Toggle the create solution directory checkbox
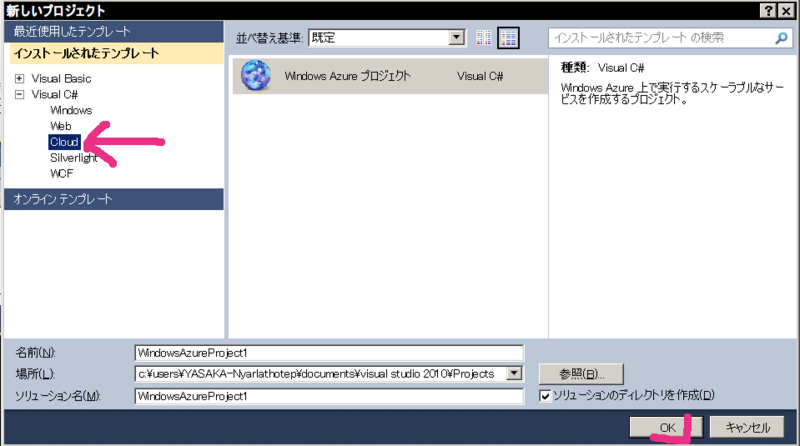 point(545,395)
